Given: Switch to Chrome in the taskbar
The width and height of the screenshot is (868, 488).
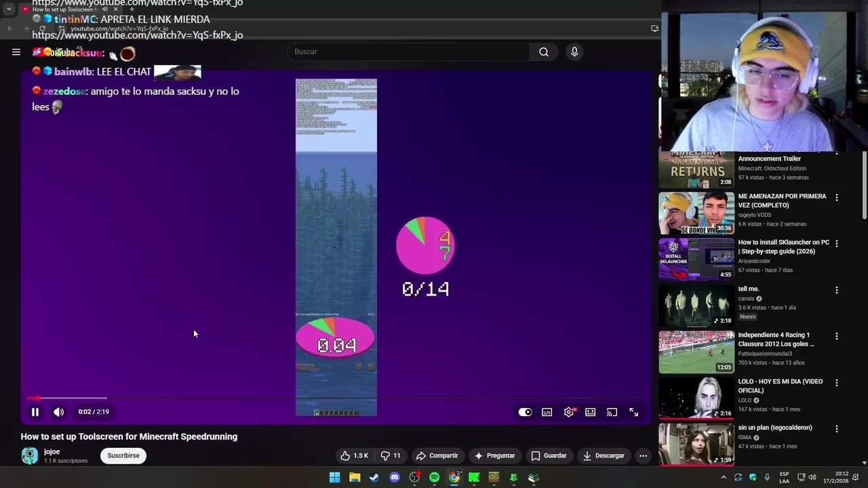Looking at the screenshot, I should [x=454, y=477].
